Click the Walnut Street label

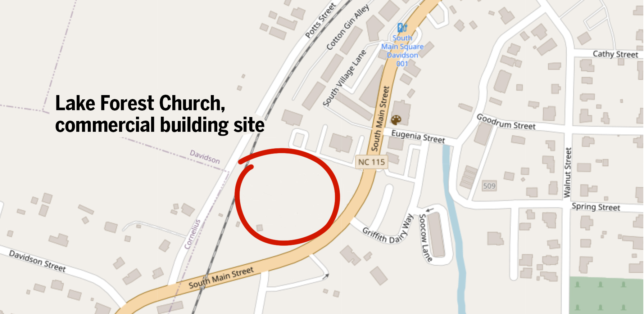click(567, 172)
